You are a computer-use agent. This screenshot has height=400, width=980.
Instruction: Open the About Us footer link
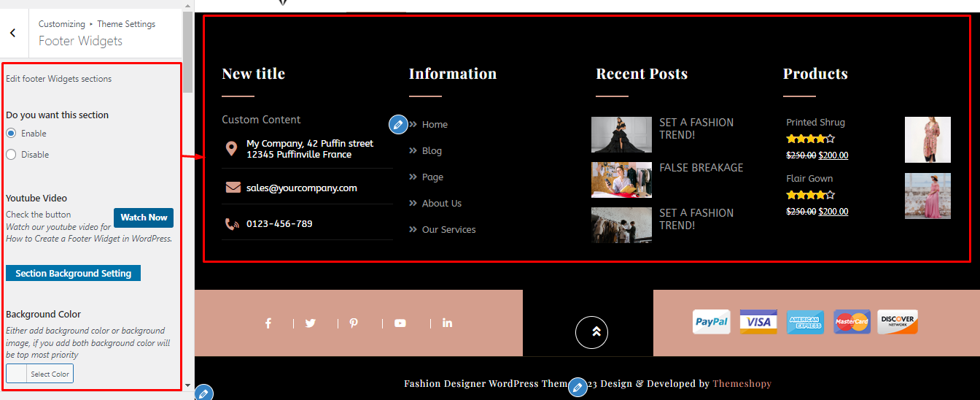tap(441, 204)
